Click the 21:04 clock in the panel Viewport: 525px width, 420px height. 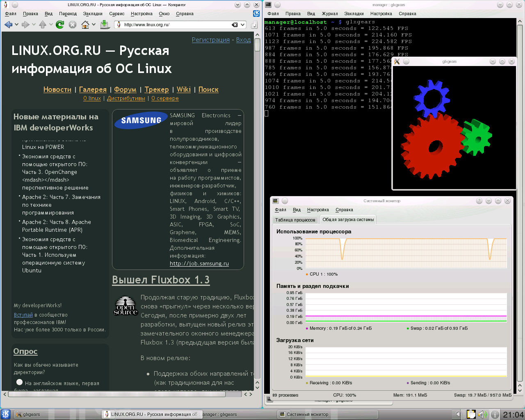click(x=513, y=415)
